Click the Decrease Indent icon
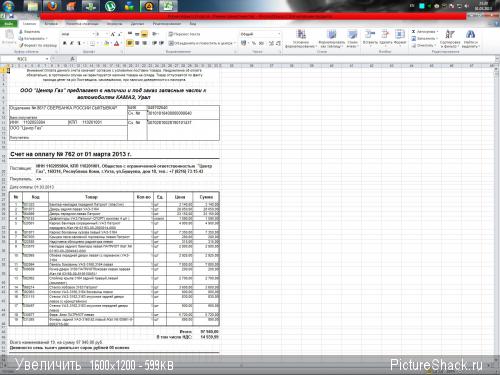 pyautogui.click(x=154, y=43)
